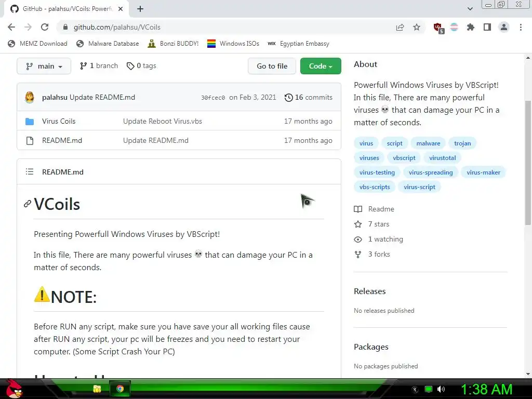Open the Releases section heading

pos(369,291)
